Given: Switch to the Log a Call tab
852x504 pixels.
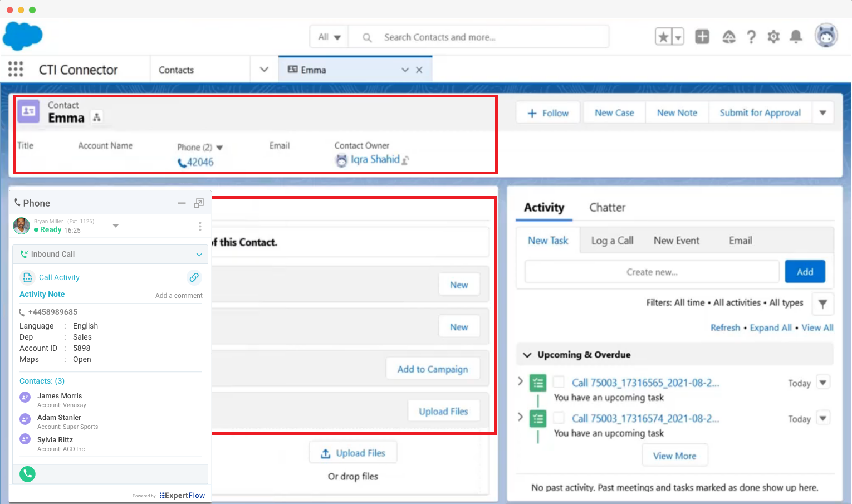Looking at the screenshot, I should click(612, 240).
